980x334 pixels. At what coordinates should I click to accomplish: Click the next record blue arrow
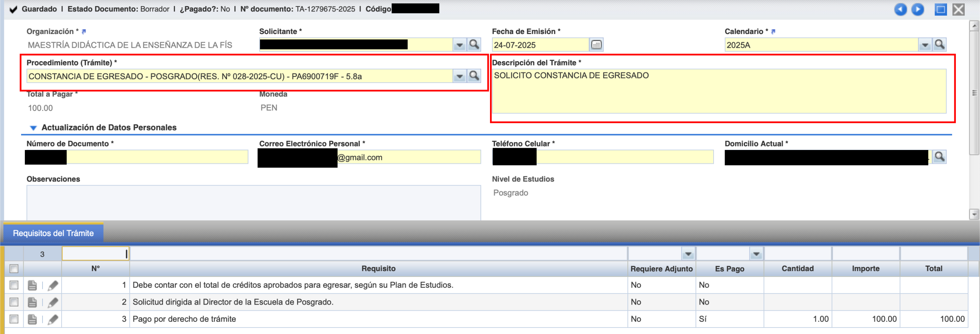click(918, 10)
